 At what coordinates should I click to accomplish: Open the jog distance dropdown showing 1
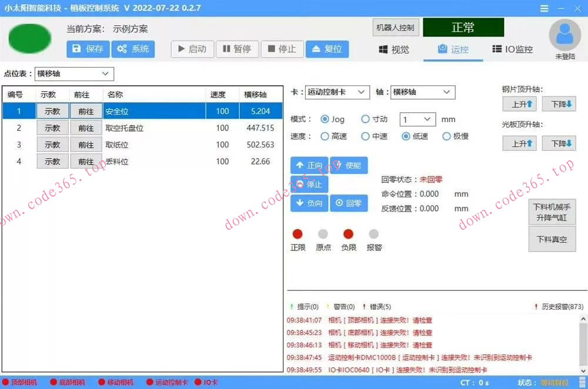[x=417, y=119]
